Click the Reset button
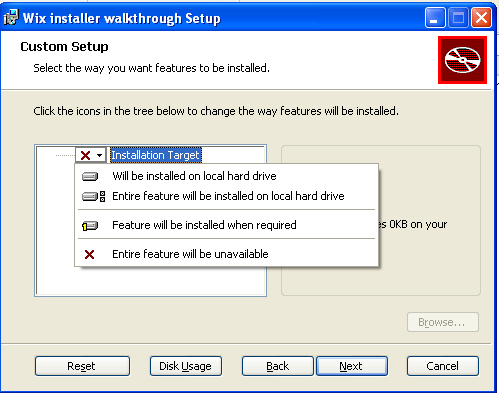 (x=82, y=366)
